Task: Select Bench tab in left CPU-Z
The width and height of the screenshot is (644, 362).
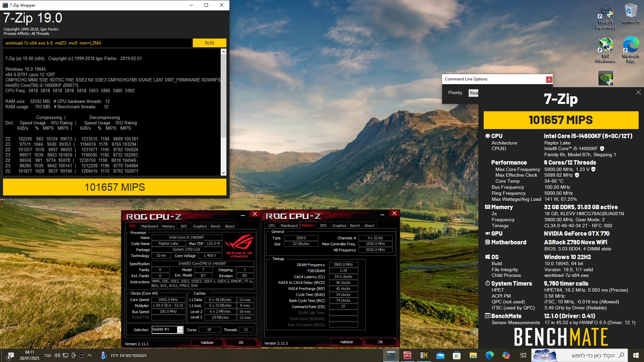Action: [x=215, y=226]
